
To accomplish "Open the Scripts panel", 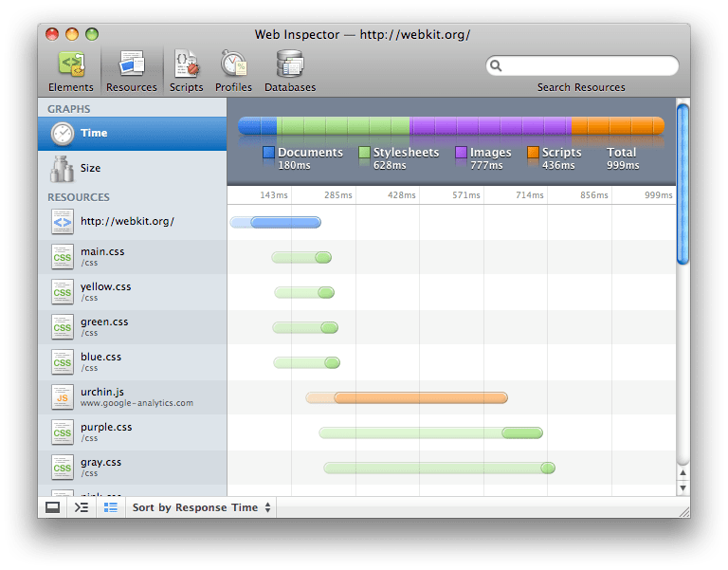I will click(186, 71).
